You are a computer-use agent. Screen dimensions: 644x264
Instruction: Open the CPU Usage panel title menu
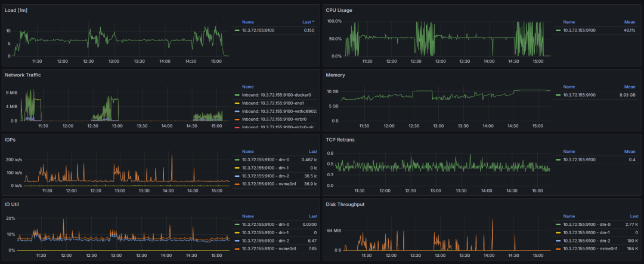[339, 10]
